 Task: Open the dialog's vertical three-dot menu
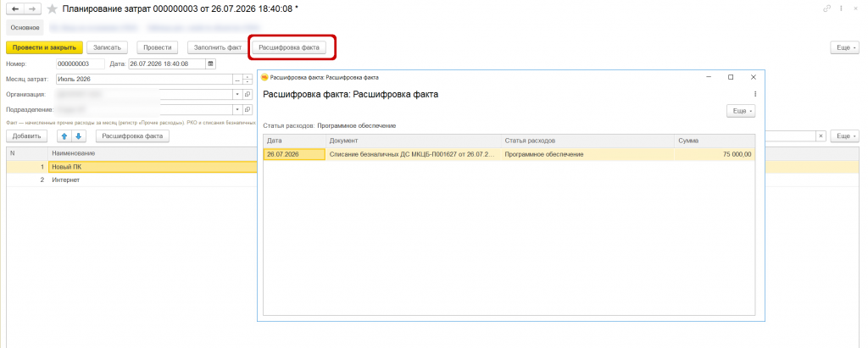[754, 94]
